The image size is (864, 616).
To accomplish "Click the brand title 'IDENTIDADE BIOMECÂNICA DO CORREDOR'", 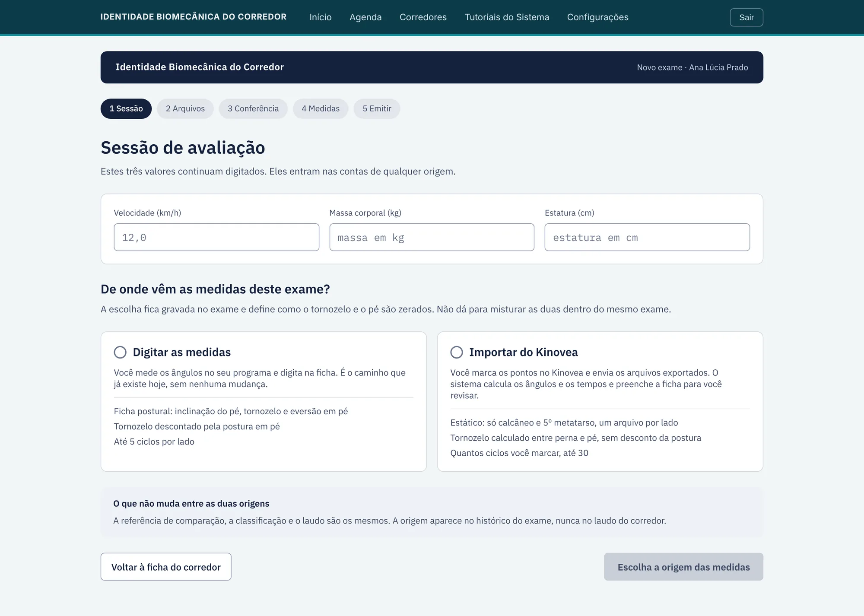I will tap(194, 17).
